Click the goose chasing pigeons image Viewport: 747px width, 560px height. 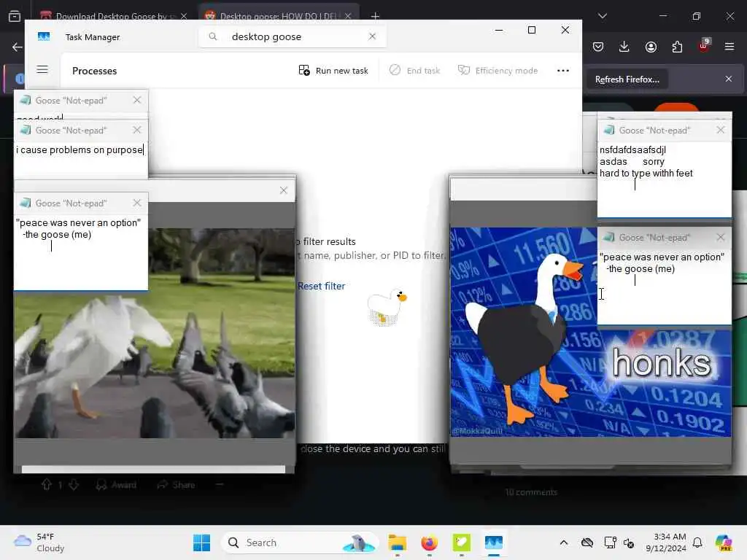pyautogui.click(x=155, y=333)
